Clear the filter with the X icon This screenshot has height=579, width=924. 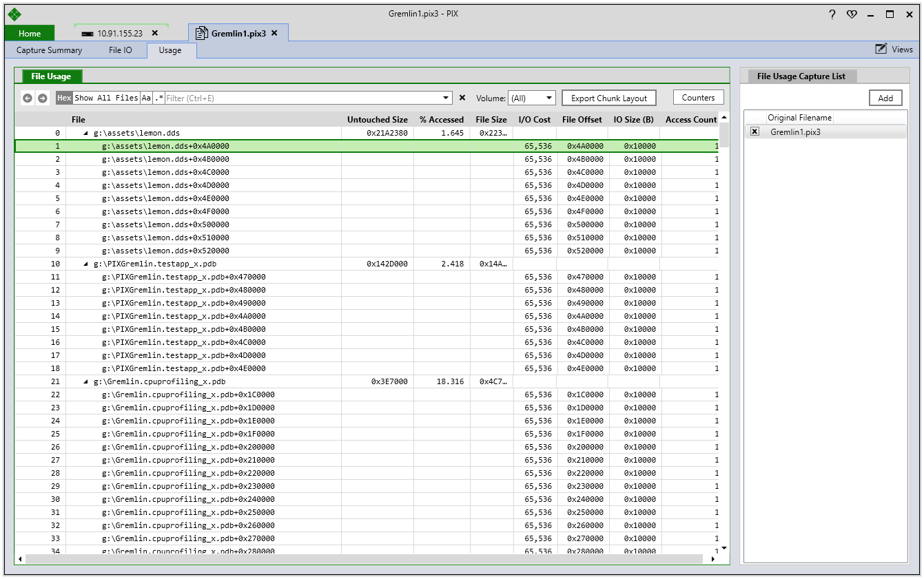[x=462, y=98]
